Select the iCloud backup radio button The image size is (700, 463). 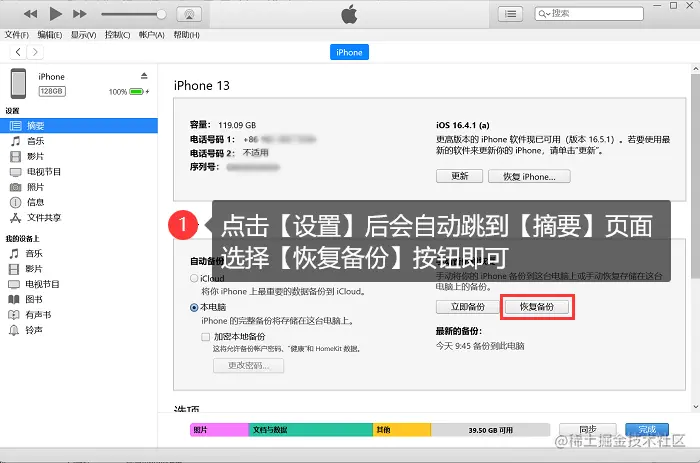(x=194, y=278)
